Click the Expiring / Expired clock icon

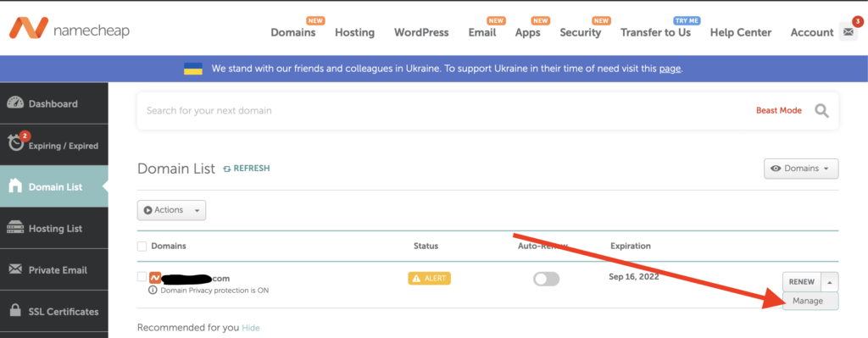click(15, 143)
